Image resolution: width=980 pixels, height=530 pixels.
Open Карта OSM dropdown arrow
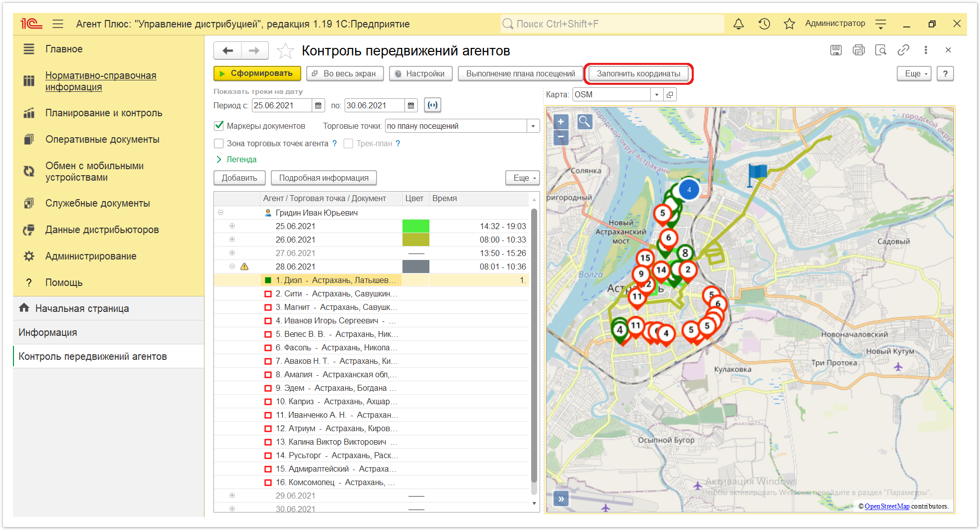point(657,94)
